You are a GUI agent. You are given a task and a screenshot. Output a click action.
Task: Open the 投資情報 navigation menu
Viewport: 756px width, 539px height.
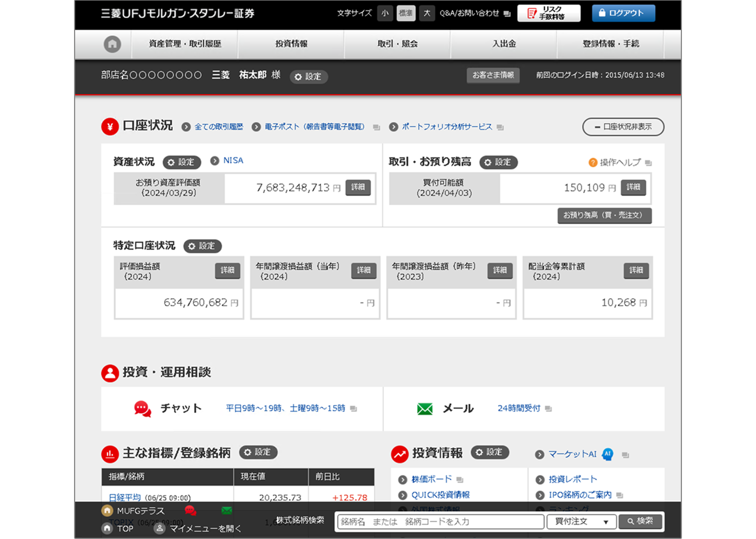291,44
